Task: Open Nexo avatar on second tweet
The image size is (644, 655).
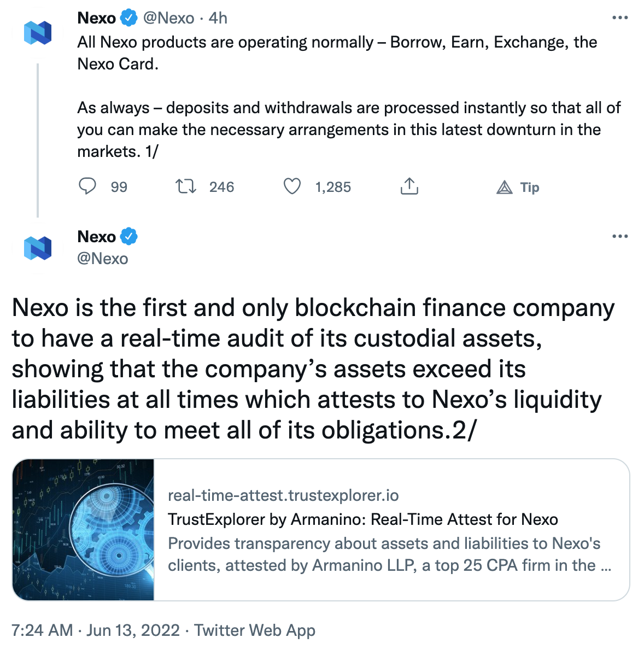Action: pyautogui.click(x=38, y=248)
